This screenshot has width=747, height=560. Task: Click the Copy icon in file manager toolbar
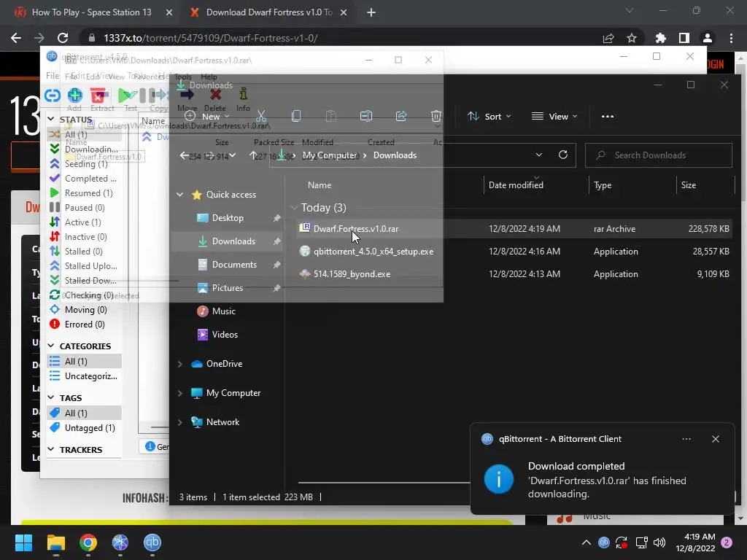[x=296, y=116]
